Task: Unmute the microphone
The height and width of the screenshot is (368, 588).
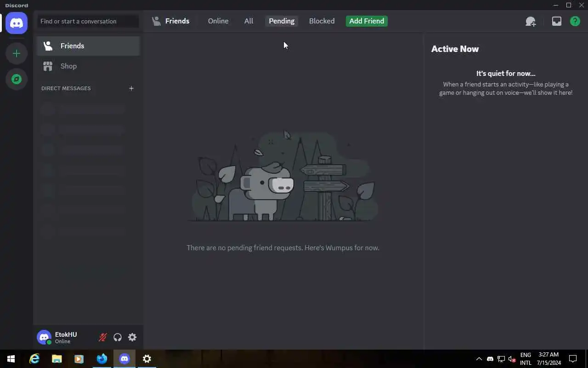Action: pos(103,337)
